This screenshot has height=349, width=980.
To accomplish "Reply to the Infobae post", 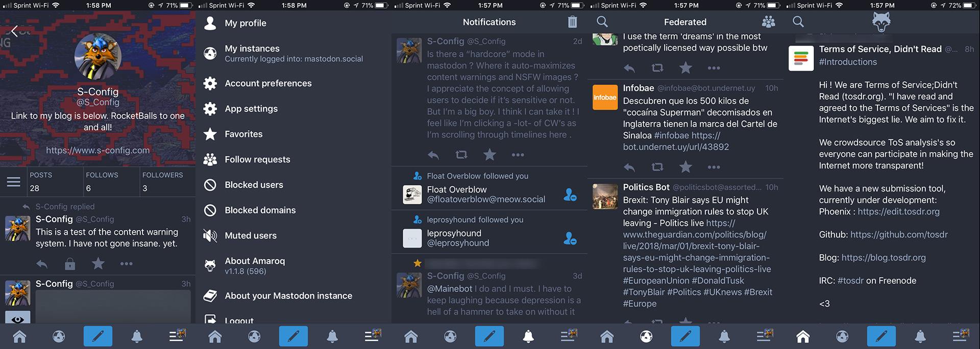I will (x=629, y=167).
